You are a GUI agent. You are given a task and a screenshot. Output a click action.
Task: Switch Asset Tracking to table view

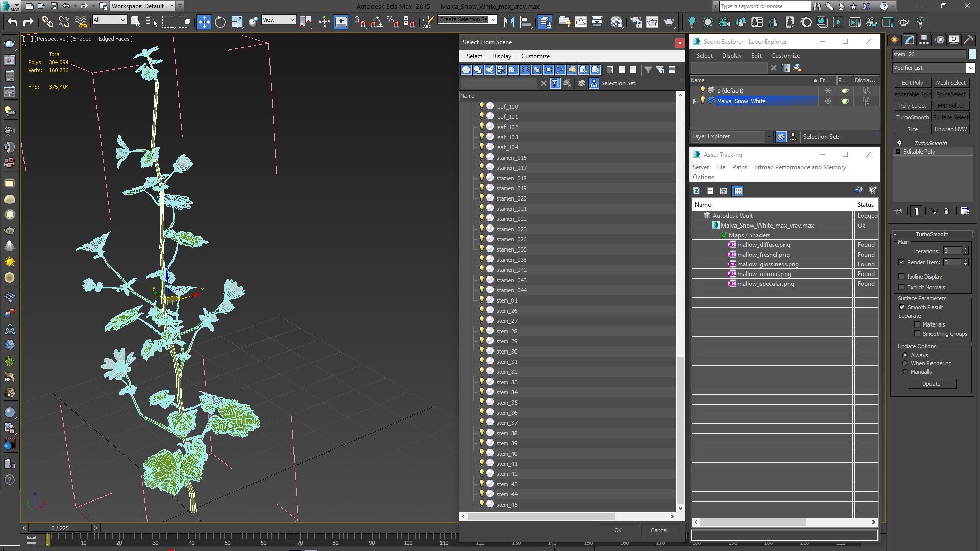738,191
